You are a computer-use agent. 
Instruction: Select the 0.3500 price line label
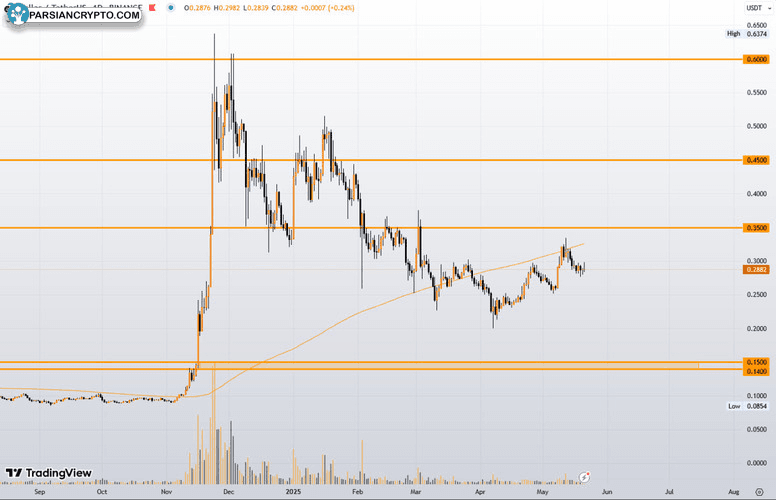click(756, 228)
